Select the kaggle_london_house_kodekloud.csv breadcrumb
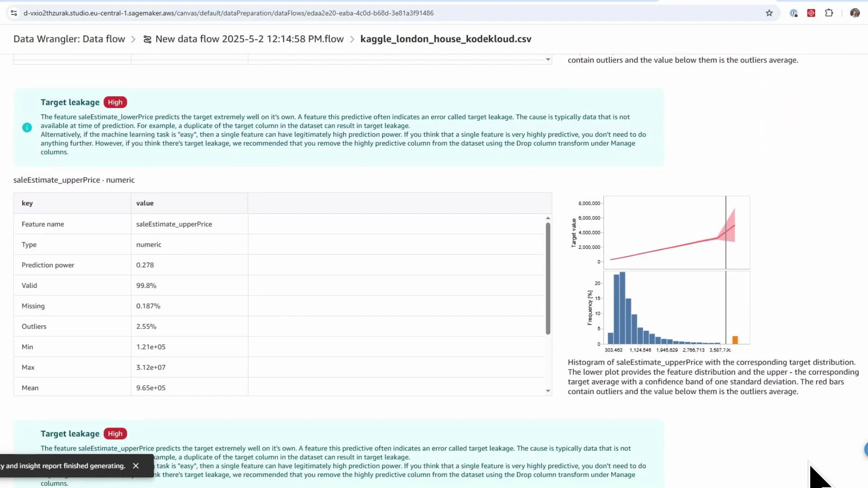 click(446, 39)
